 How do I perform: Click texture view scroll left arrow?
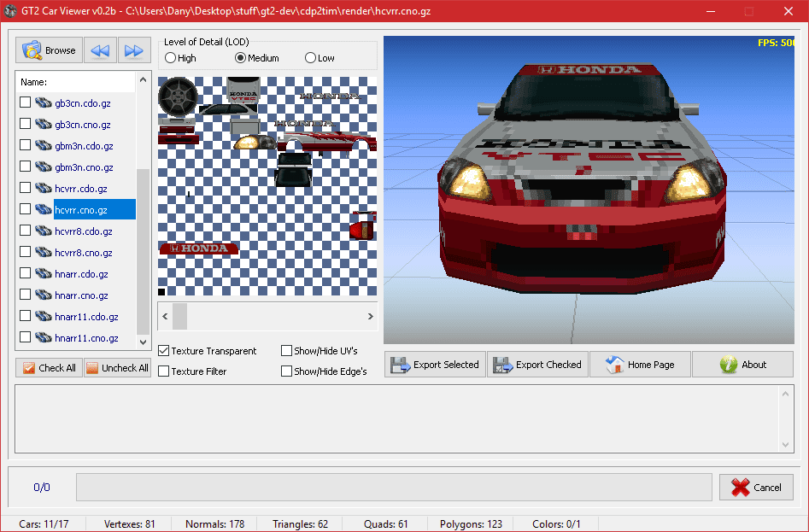pos(165,316)
